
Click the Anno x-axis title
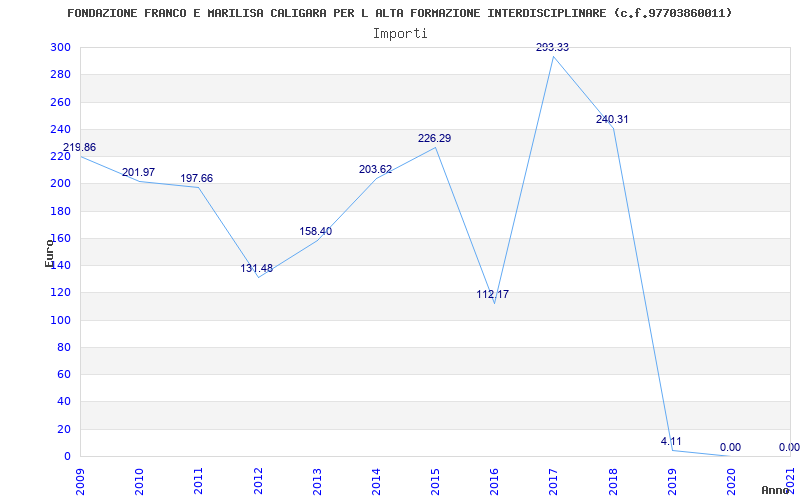pyautogui.click(x=775, y=490)
